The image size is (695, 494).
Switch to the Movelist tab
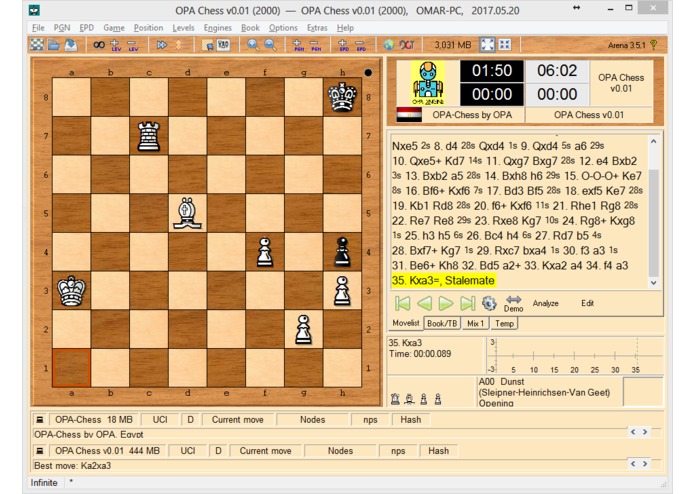click(406, 323)
